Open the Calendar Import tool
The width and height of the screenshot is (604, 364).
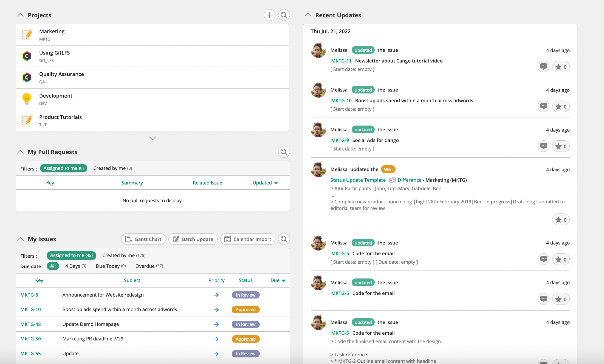point(247,239)
